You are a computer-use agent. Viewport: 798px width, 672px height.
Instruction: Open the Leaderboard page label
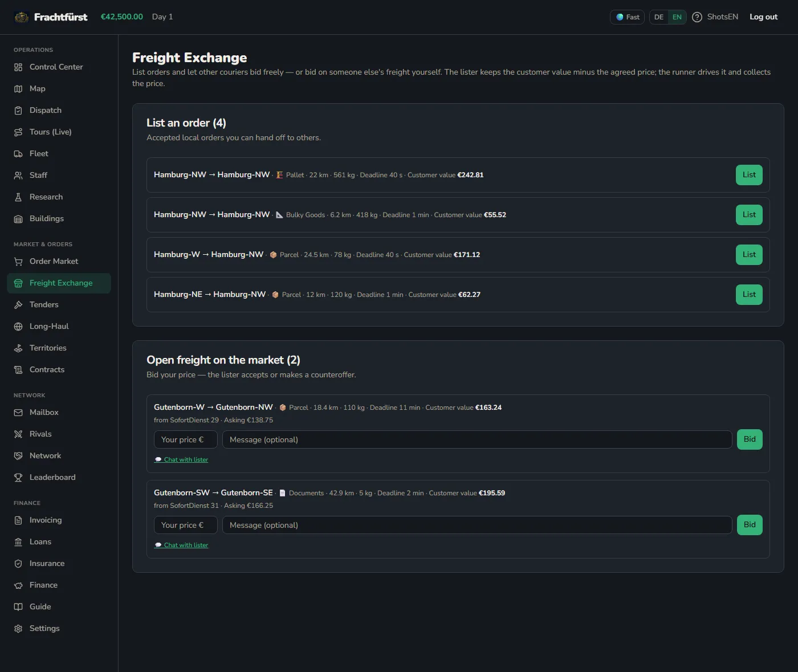52,478
